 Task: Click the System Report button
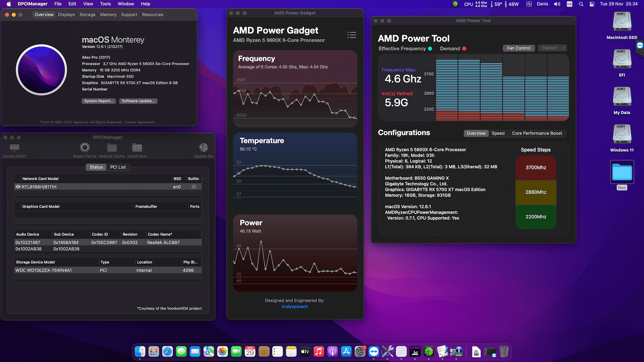click(x=99, y=101)
